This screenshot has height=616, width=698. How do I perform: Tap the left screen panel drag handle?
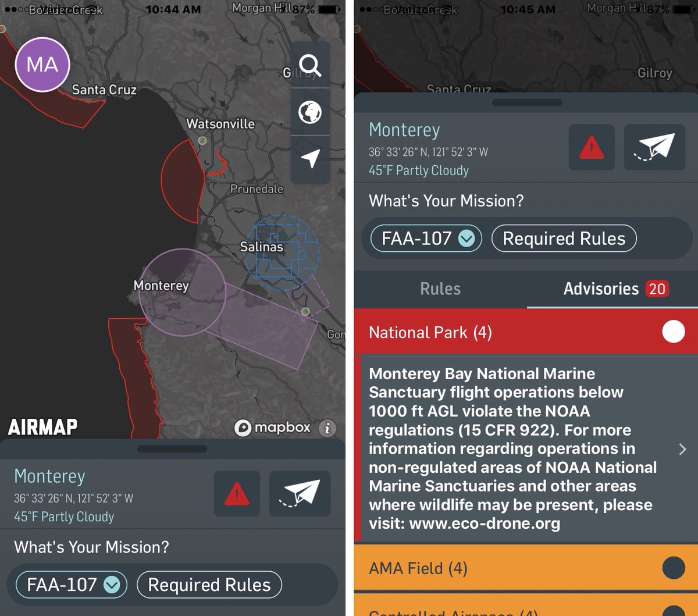(x=172, y=448)
